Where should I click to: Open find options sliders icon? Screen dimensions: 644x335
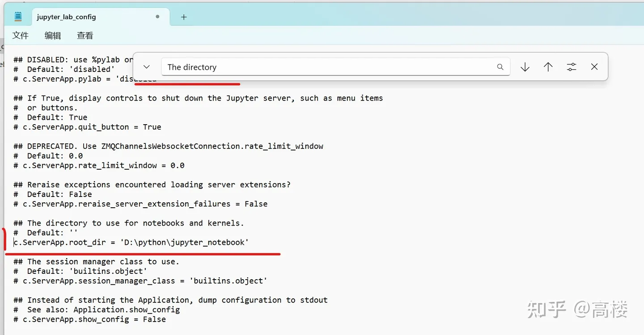coord(572,67)
